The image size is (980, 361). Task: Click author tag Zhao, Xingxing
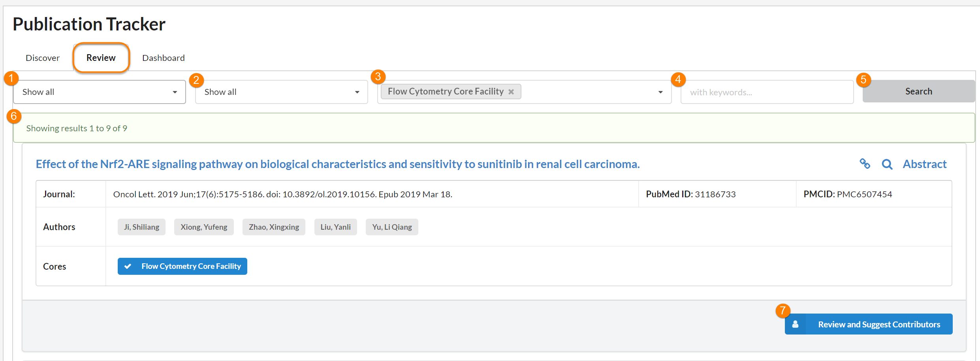(x=274, y=227)
